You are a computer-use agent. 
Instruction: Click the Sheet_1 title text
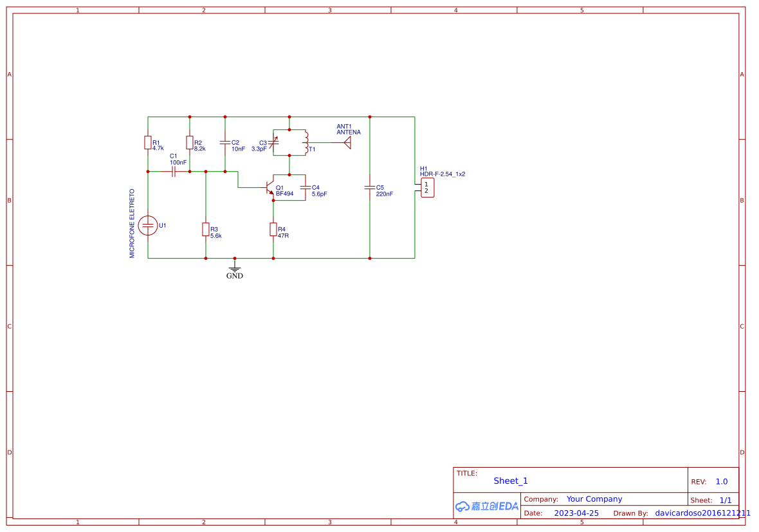510,481
